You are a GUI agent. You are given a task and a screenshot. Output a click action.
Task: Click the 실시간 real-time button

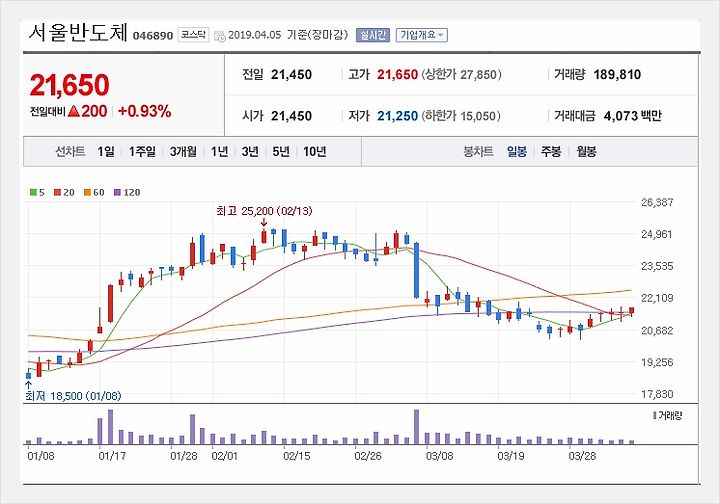(x=372, y=35)
